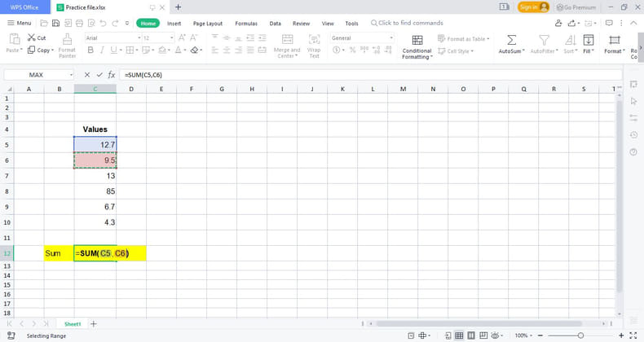Screen dimensions: 644x342
Task: Add a new sheet with the plus icon
Action: (94, 324)
